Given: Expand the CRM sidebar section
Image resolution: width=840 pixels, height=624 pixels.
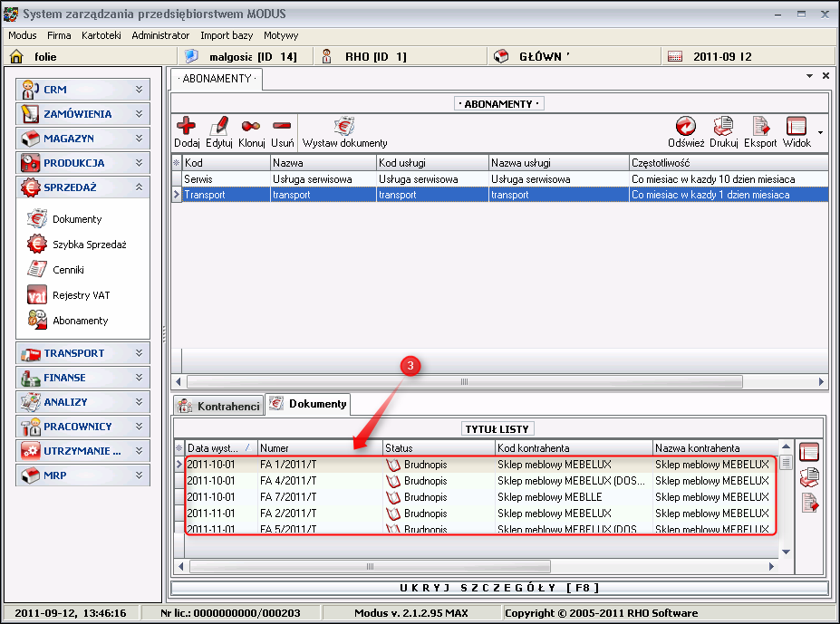Looking at the screenshot, I should point(139,90).
